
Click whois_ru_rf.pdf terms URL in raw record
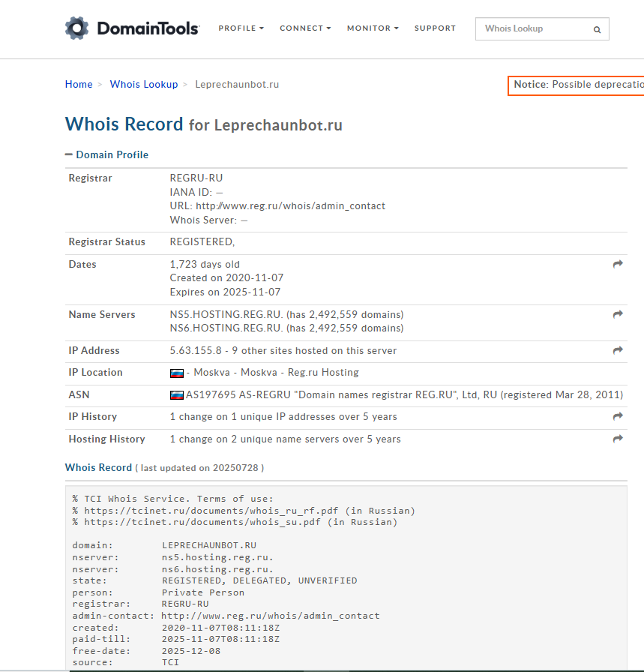click(x=211, y=511)
